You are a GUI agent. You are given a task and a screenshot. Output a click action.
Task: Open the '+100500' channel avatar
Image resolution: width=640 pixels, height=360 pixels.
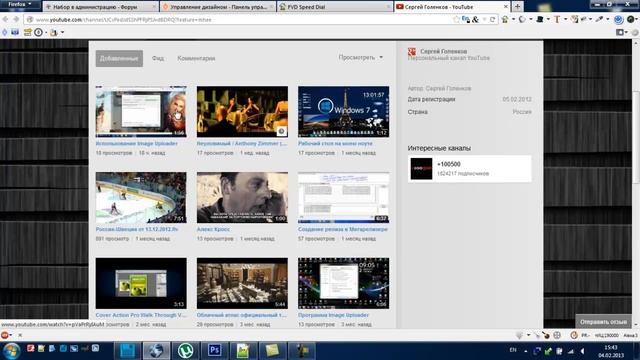[x=421, y=169]
